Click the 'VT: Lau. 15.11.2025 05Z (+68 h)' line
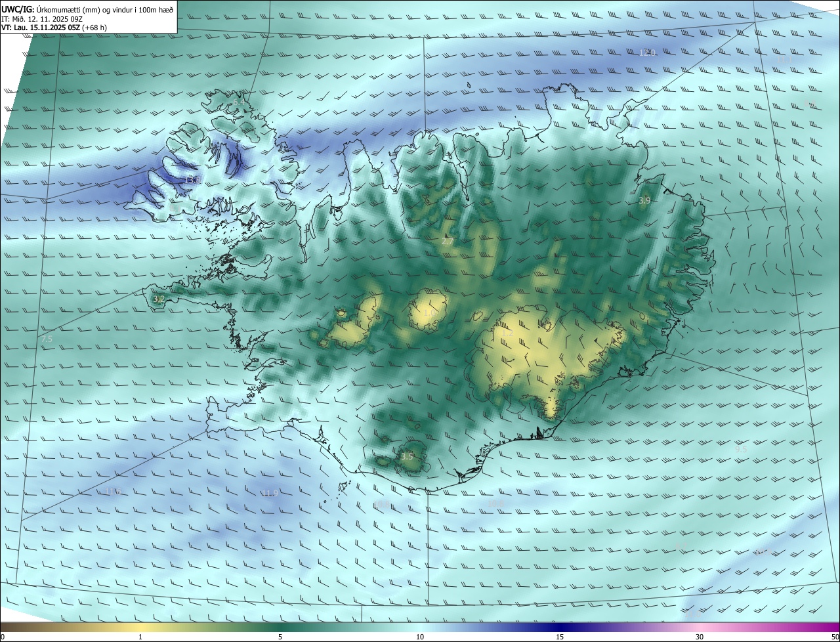Image resolution: width=840 pixels, height=642 pixels. (54, 28)
